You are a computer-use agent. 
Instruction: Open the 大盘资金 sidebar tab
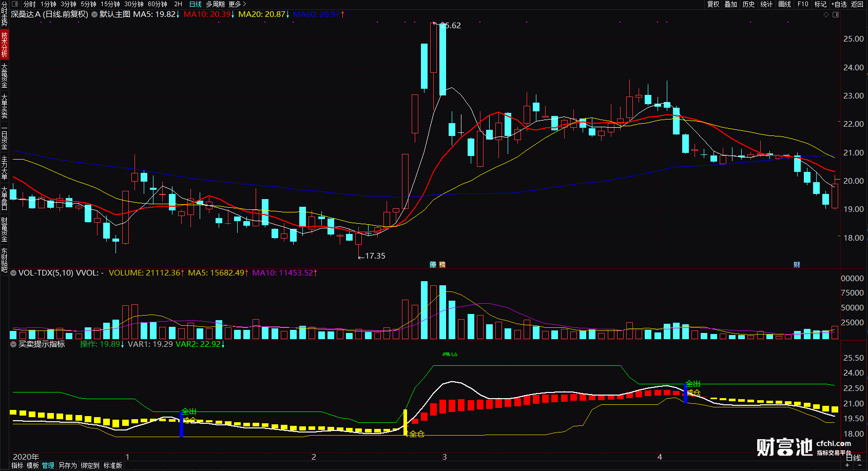click(4, 76)
